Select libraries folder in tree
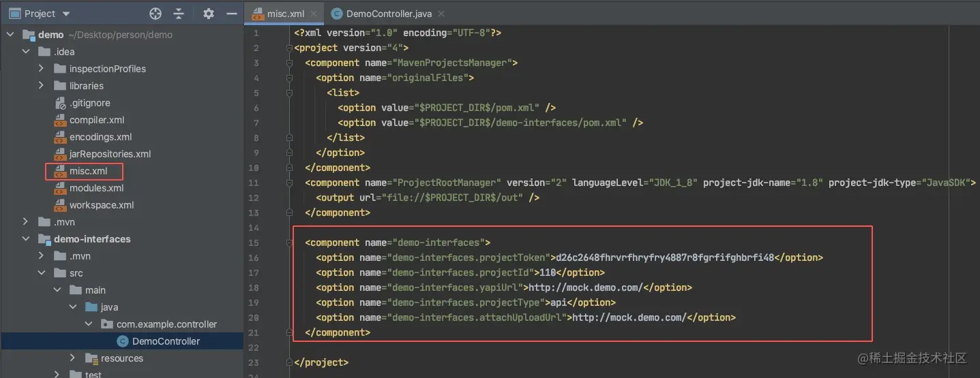The image size is (980, 378). click(x=86, y=86)
